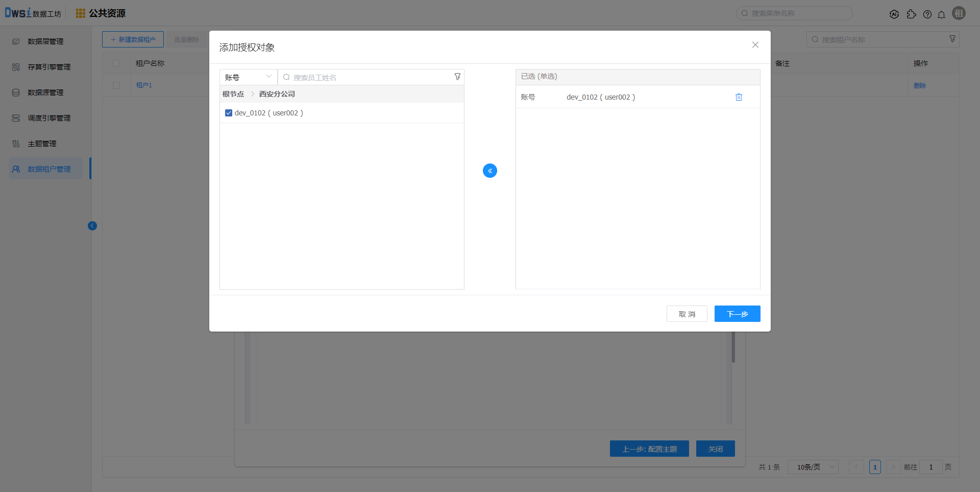The height and width of the screenshot is (492, 980).
Task: Uncheck the dev_0102 (user002) checkbox
Action: click(x=229, y=113)
